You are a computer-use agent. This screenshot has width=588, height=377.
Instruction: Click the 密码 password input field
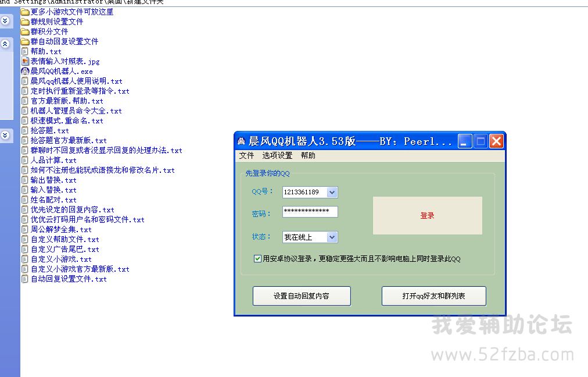point(310,211)
